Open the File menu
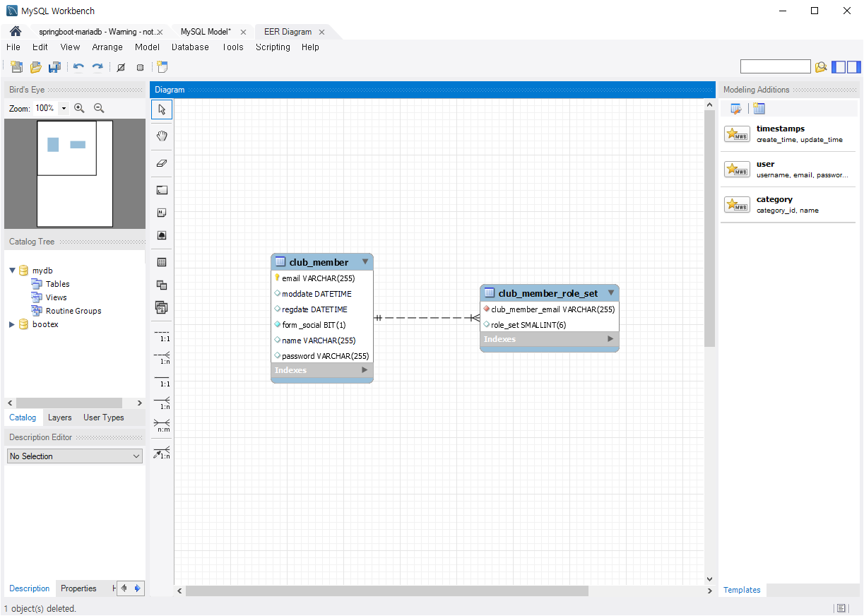 (13, 47)
